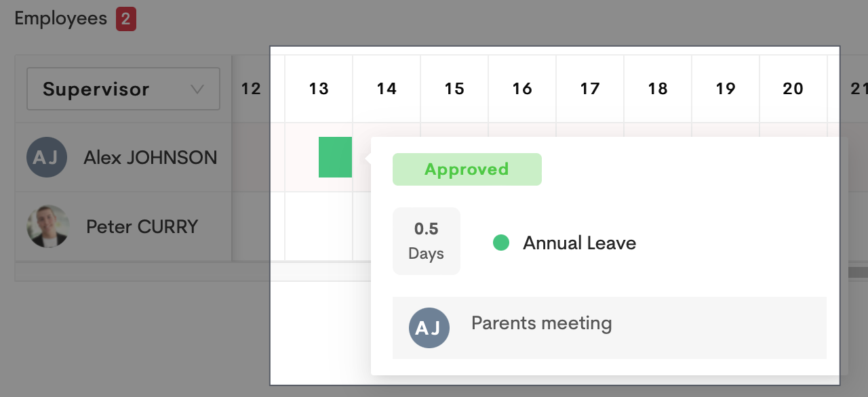Click the Parents meeting comment text

coord(541,323)
